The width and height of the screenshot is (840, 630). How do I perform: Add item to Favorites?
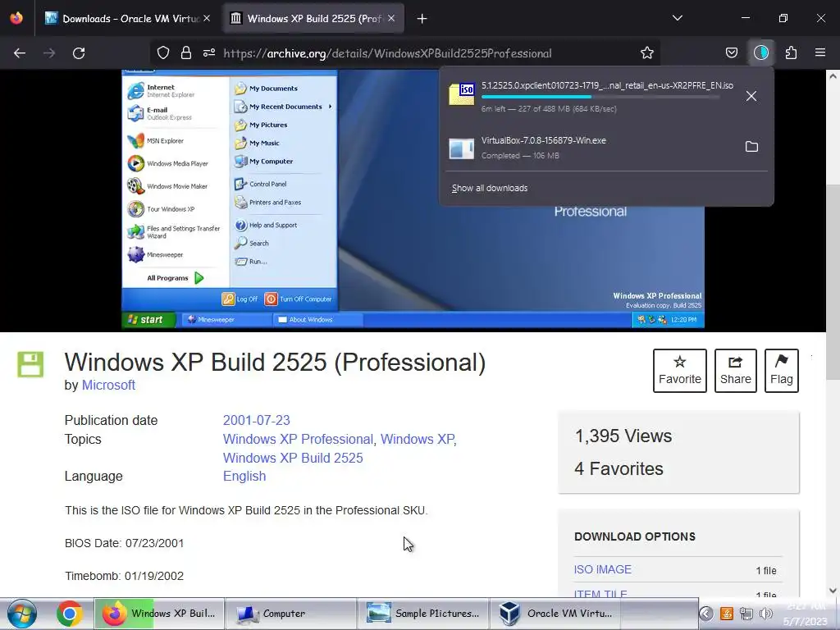[680, 371]
